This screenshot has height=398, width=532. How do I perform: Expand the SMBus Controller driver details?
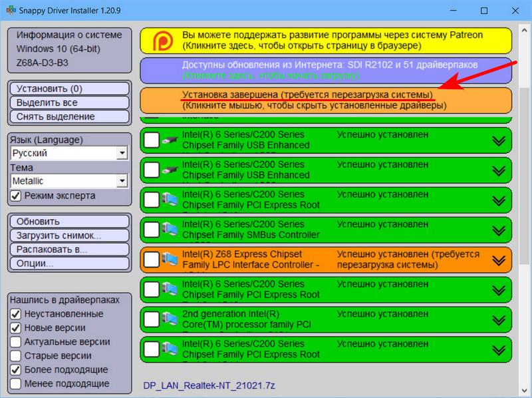pyautogui.click(x=498, y=230)
